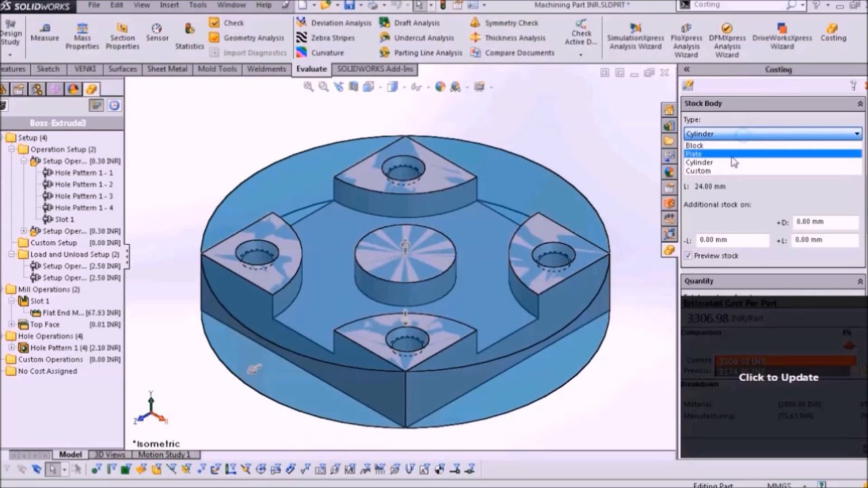This screenshot has width=868, height=488.
Task: Open Section Properties tool
Action: 122,37
